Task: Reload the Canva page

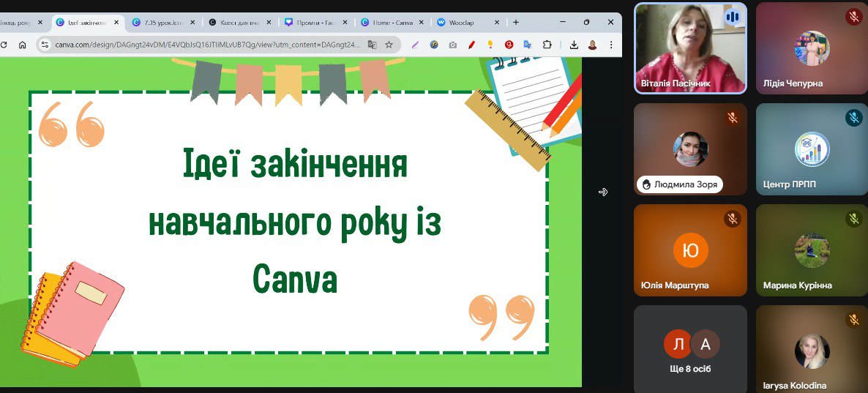Action: (x=4, y=45)
